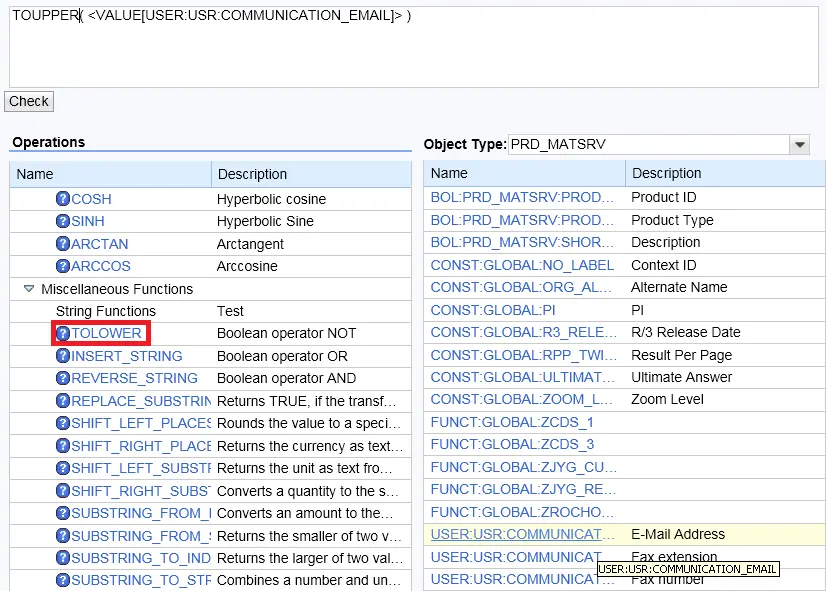
Task: Collapse the Miscellaneous Functions group
Action: 29,289
